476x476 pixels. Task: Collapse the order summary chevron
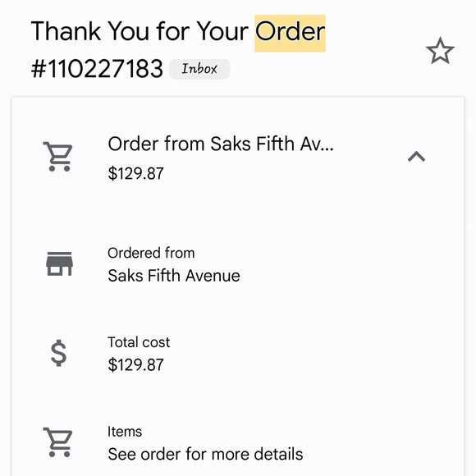(416, 157)
